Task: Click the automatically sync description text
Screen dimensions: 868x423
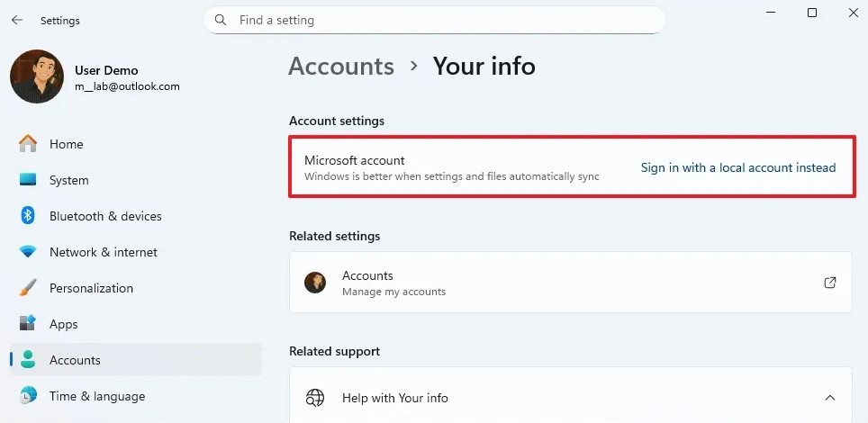Action: pyautogui.click(x=452, y=176)
